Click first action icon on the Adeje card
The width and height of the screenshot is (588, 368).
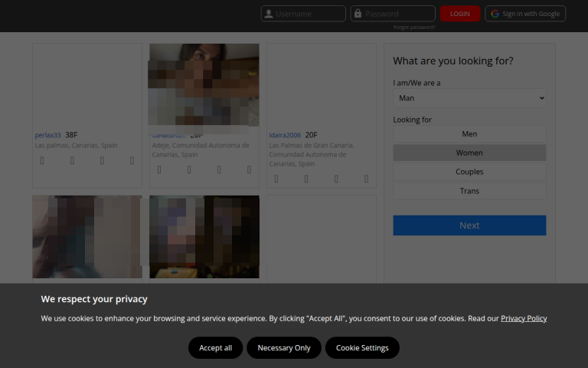[159, 170]
